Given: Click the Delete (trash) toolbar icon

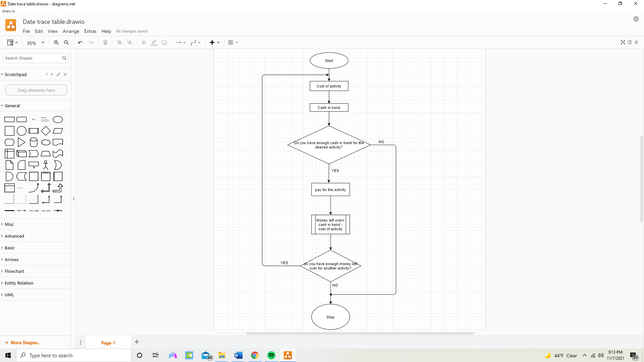Looking at the screenshot, I should [x=105, y=43].
